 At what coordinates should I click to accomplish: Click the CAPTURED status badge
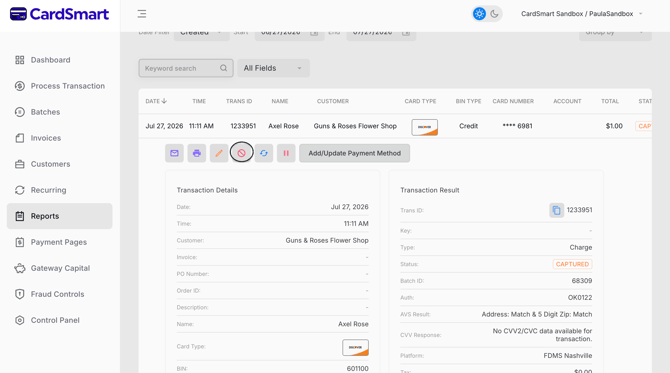pyautogui.click(x=572, y=264)
